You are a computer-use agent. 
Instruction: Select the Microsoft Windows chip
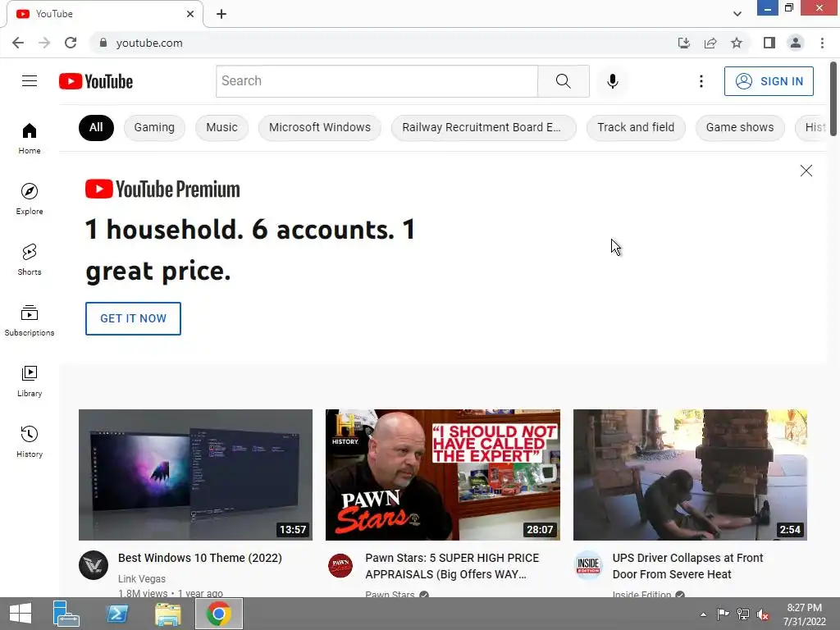(320, 127)
